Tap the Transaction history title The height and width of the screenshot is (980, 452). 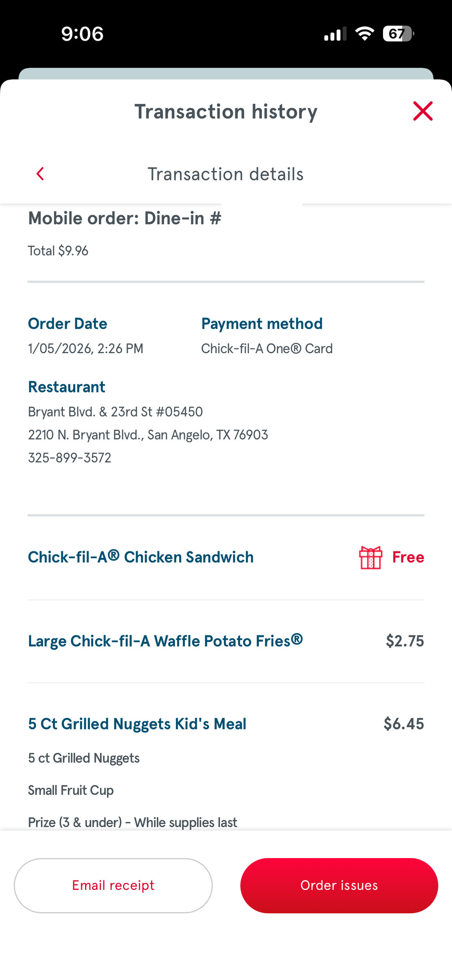click(226, 111)
